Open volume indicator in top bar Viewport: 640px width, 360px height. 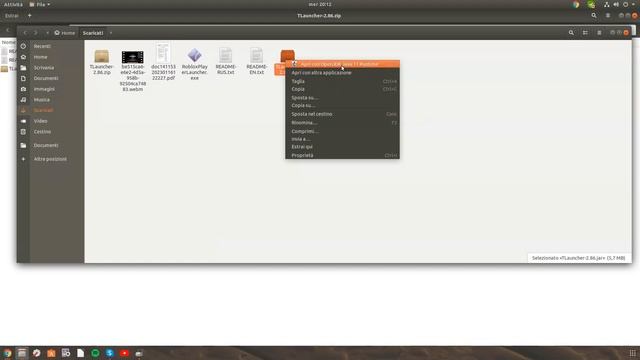pyautogui.click(x=616, y=4)
